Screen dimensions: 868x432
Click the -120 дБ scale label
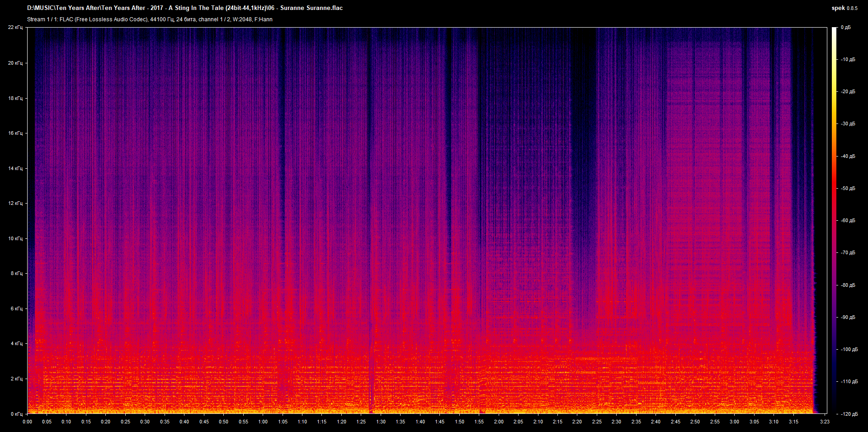(849, 414)
